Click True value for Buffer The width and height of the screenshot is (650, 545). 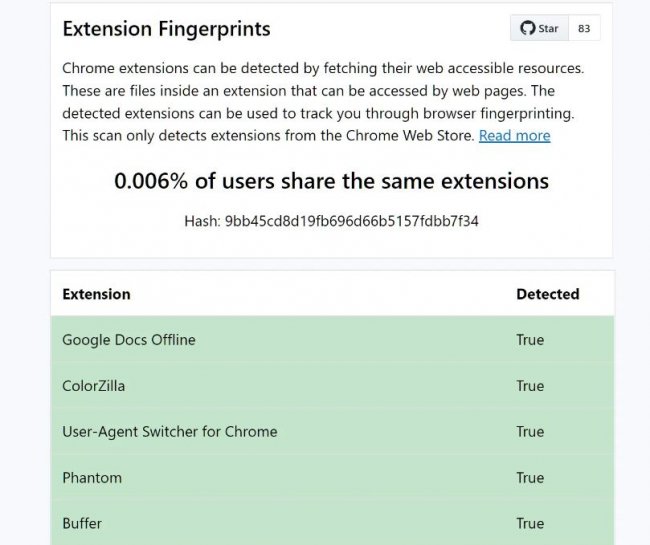pos(530,523)
